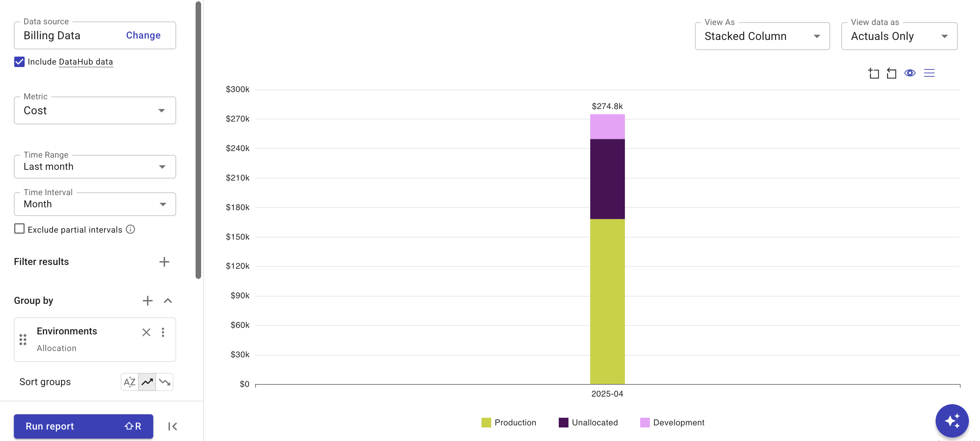Click the reset zoom arrow icon above chart
Image resolution: width=980 pixels, height=441 pixels.
click(892, 73)
